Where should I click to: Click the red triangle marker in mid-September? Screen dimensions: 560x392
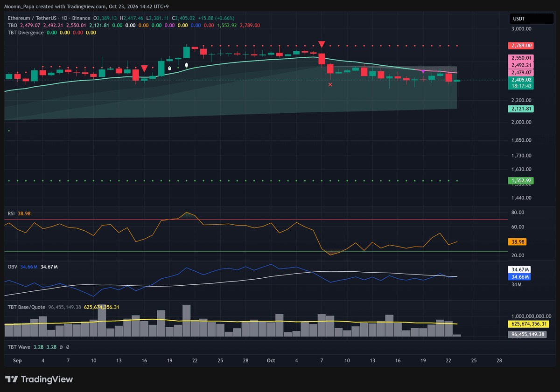click(144, 69)
